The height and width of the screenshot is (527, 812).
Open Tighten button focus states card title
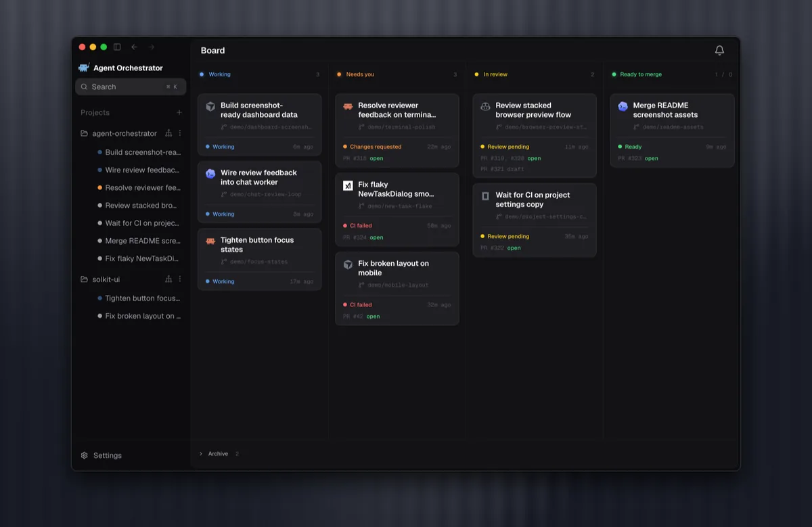point(257,245)
